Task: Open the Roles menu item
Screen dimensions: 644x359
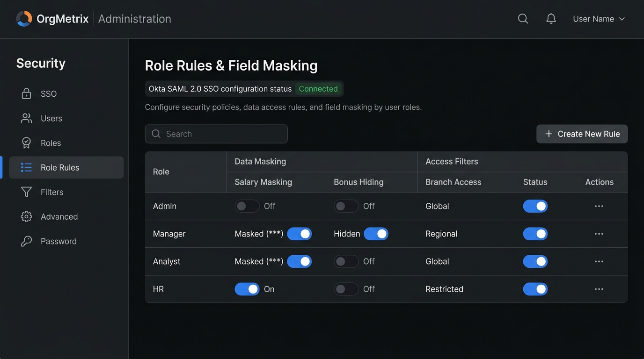Action: coord(66,143)
